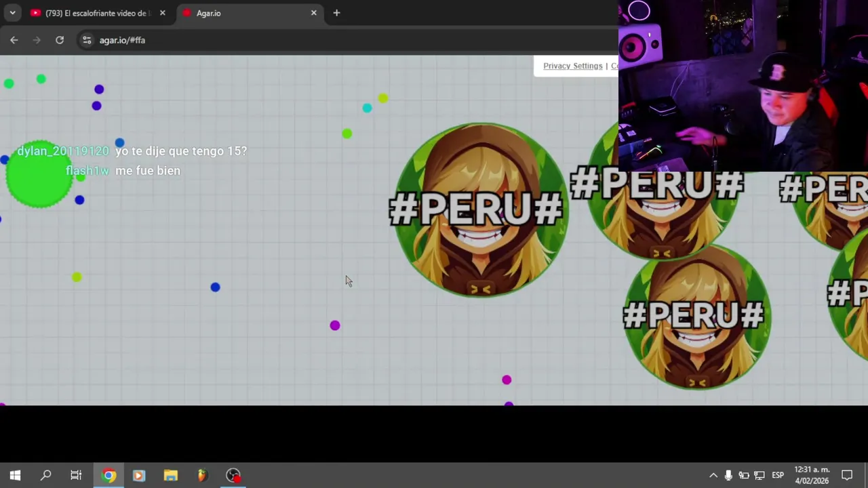Click the dylan_20119120 chat username
The image size is (868, 488).
click(63, 151)
